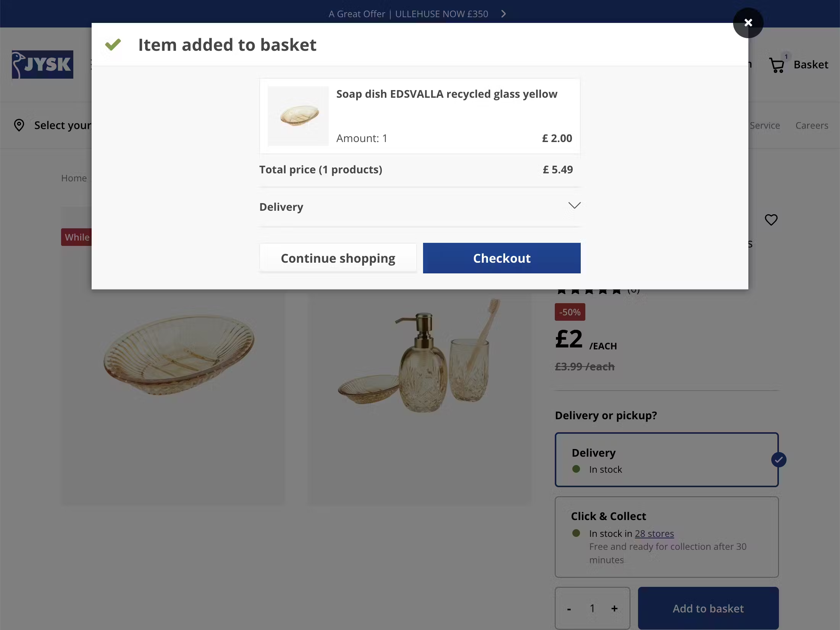Click the promo banner arrow chevron
The width and height of the screenshot is (840, 630).
click(504, 14)
